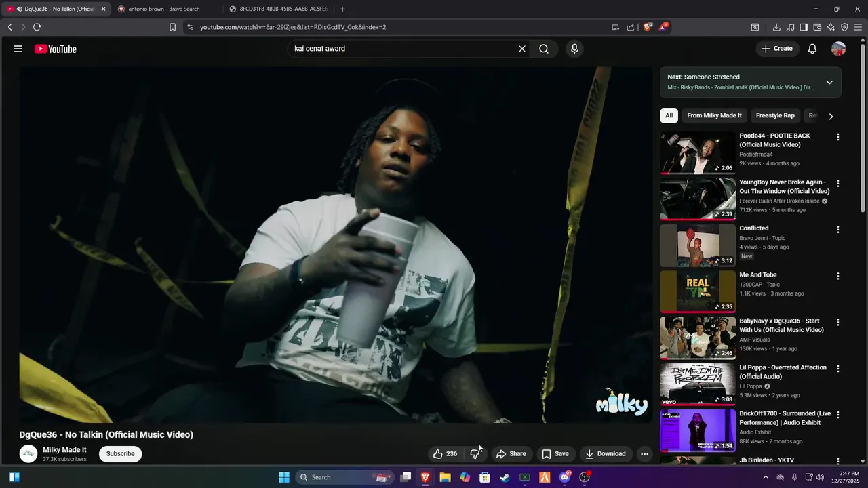
Task: Open account avatar menu
Action: 839,49
